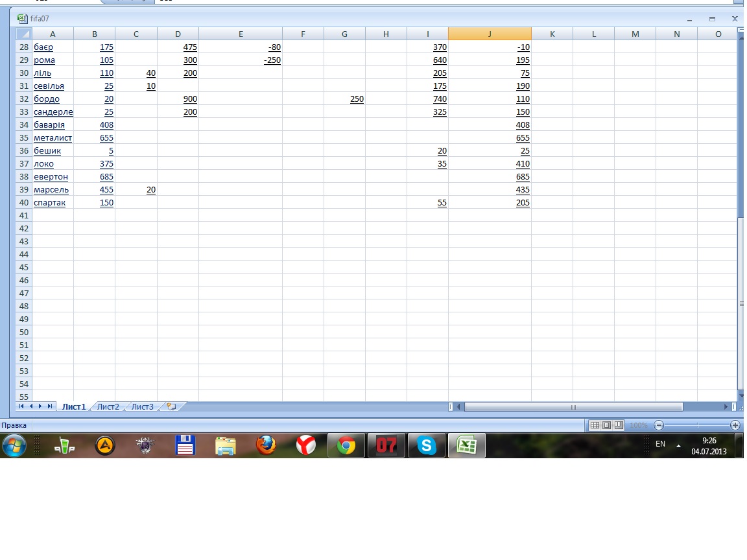
Task: Switch to Google Chrome in taskbar
Action: pos(346,446)
